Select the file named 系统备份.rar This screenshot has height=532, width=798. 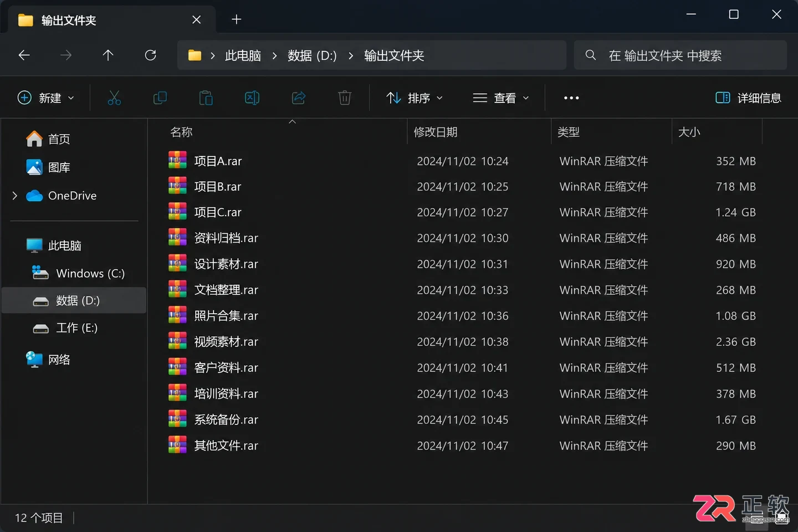tap(226, 420)
